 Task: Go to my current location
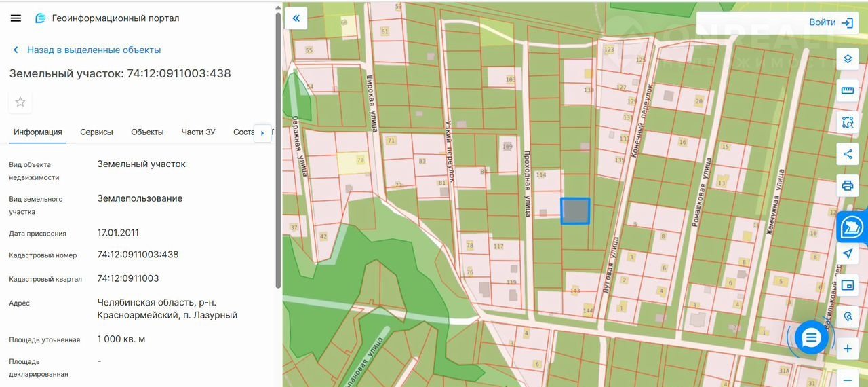(847, 253)
